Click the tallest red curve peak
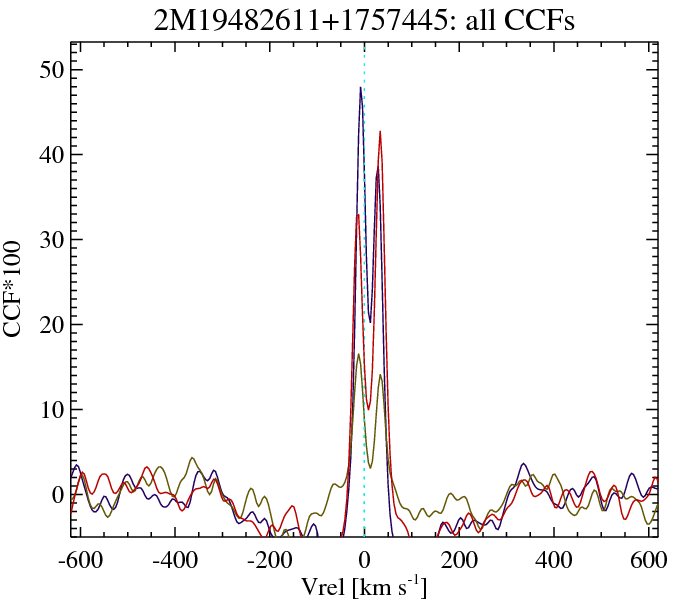The image size is (675, 600). point(380,131)
